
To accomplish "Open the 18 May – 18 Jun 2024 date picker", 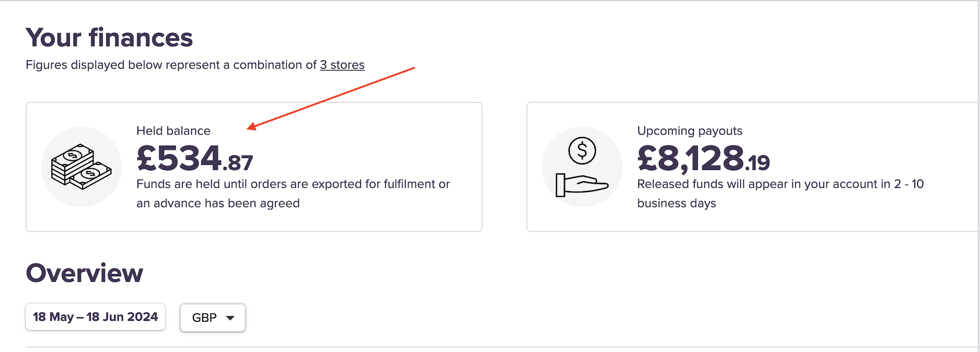I will [95, 317].
